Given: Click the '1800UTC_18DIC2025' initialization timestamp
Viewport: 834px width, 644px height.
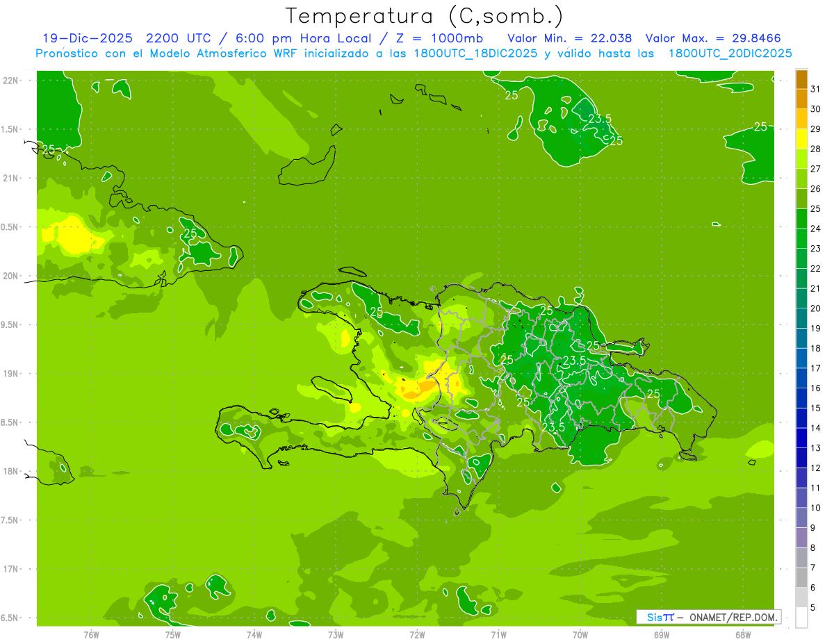Looking at the screenshot, I should pyautogui.click(x=475, y=53).
